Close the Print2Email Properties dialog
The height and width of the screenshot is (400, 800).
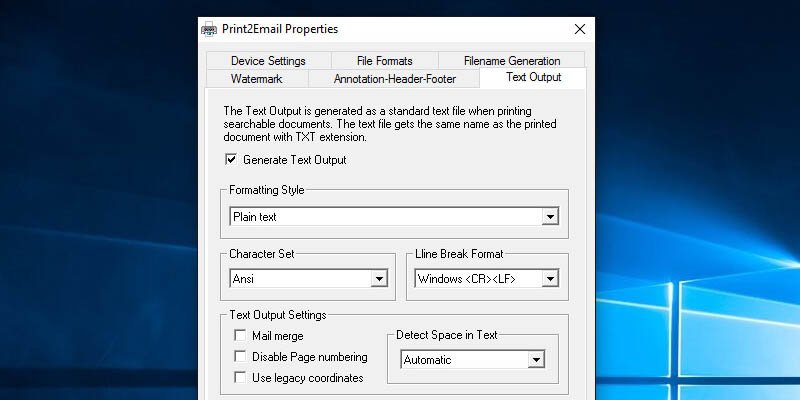tap(579, 29)
